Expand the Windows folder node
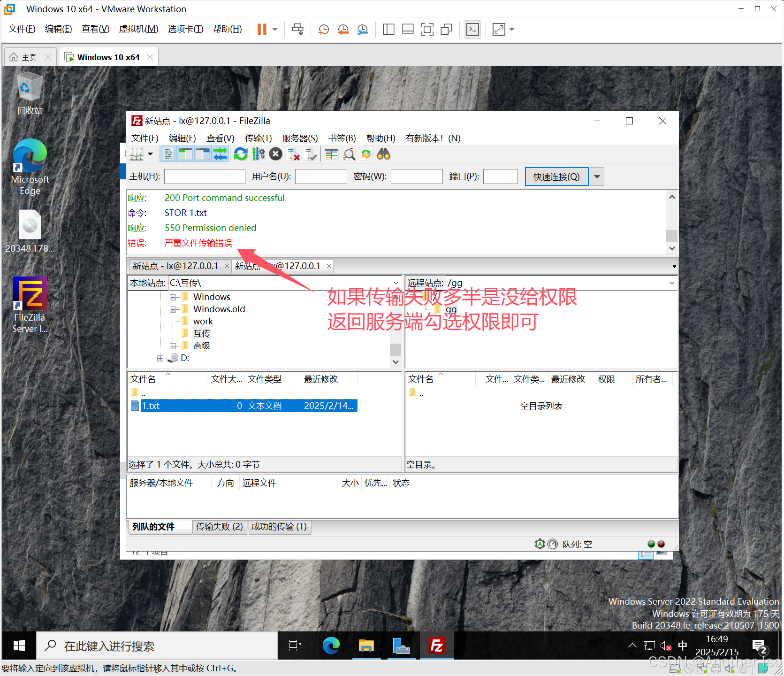Image resolution: width=784 pixels, height=676 pixels. tap(173, 297)
